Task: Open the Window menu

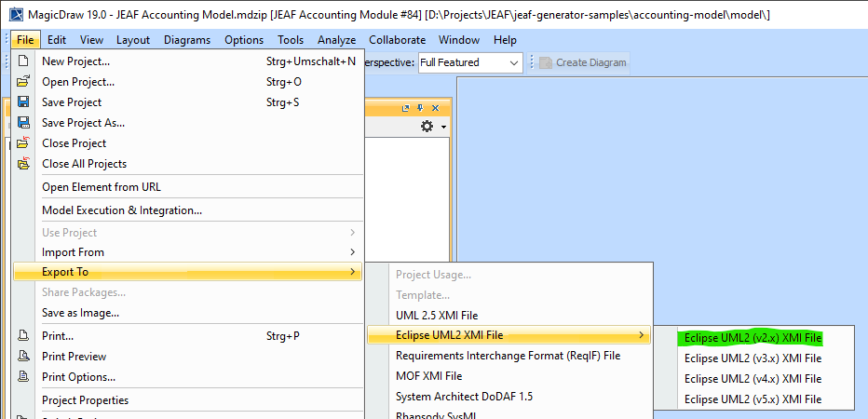Action: coord(459,40)
